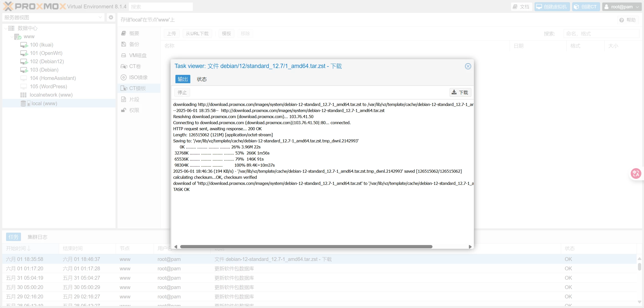The image size is (644, 308).
Task: Select 104 (HomeAssistant) in tree
Action: point(53,78)
